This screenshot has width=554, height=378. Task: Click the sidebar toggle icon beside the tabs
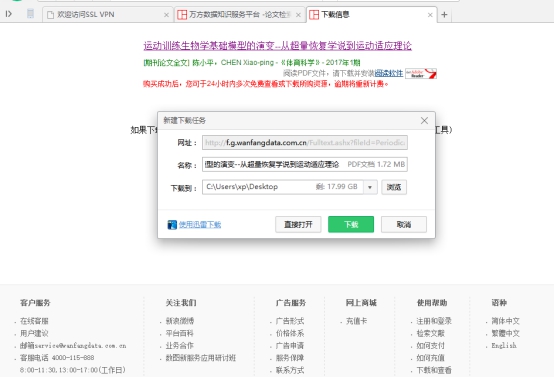tap(9, 14)
